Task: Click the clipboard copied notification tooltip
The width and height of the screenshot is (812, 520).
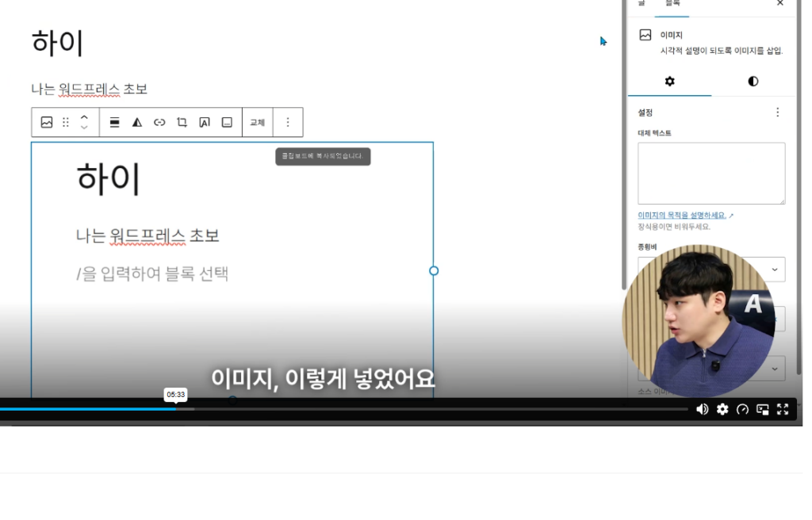Action: [324, 156]
